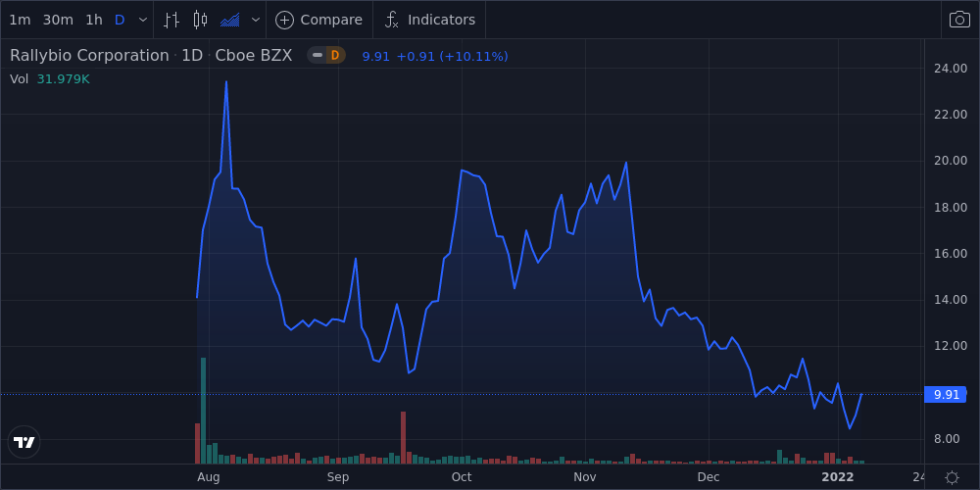The image size is (980, 490).
Task: Click the Aug label on time axis
Action: [x=208, y=477]
